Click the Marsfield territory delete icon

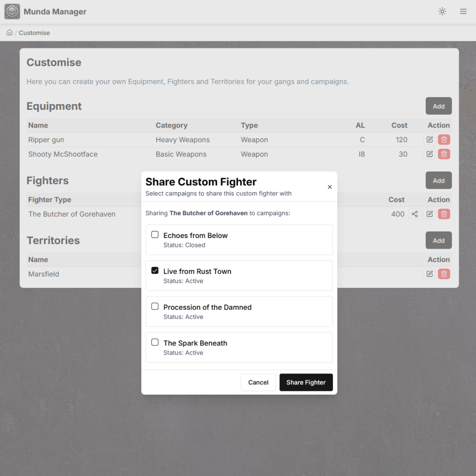[x=443, y=274]
